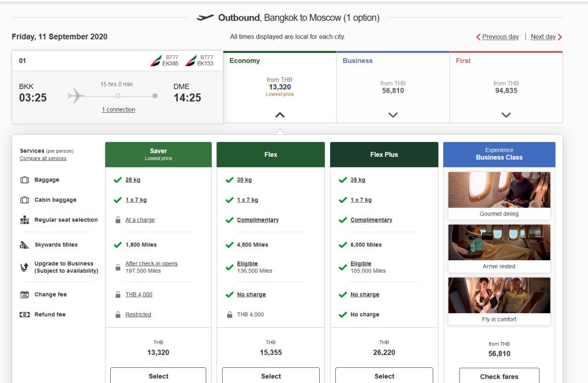
Task: Click Complimentary seat link in Flex
Action: coord(258,220)
